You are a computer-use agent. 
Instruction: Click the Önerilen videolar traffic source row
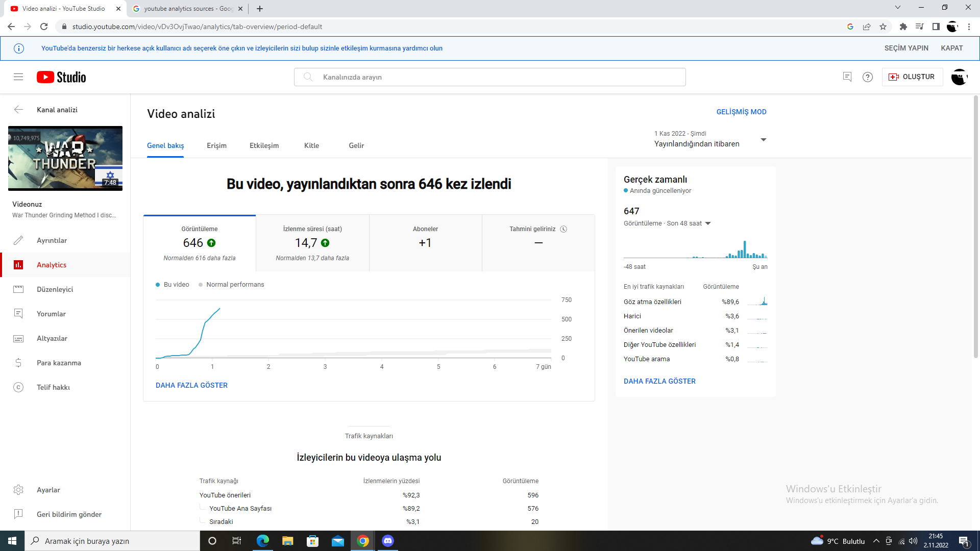[x=695, y=331]
